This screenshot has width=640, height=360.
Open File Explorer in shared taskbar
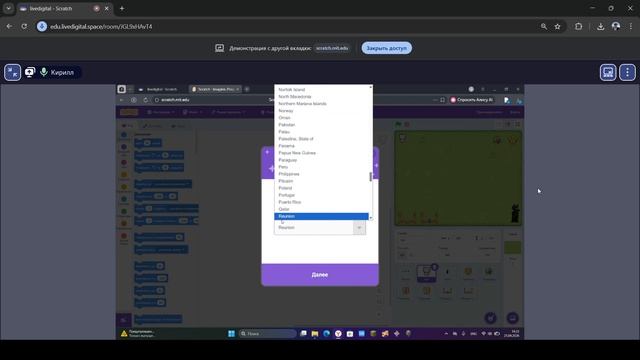coord(315,333)
